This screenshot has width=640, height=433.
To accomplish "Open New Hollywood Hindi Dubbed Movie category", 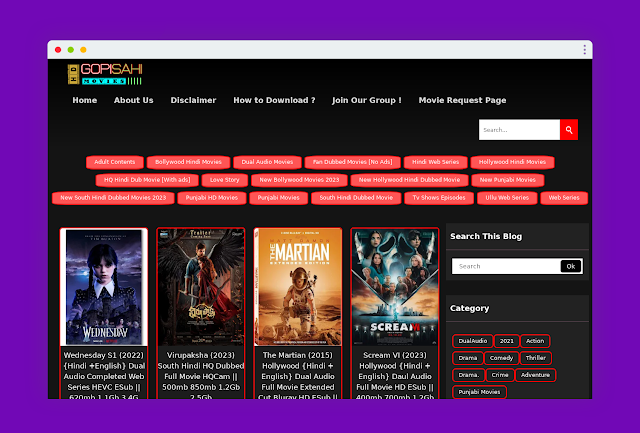I will [x=409, y=180].
